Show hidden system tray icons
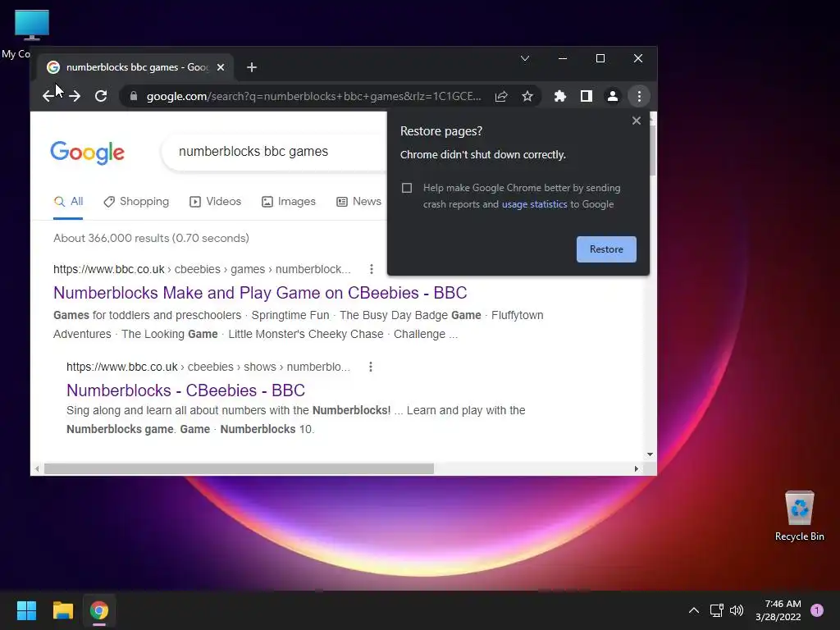The width and height of the screenshot is (840, 630). click(694, 610)
